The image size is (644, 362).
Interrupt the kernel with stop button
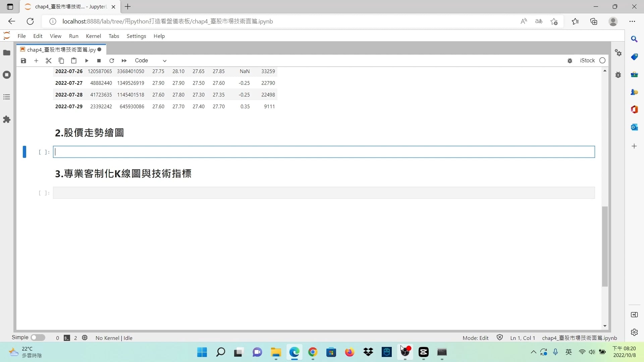[x=99, y=61]
